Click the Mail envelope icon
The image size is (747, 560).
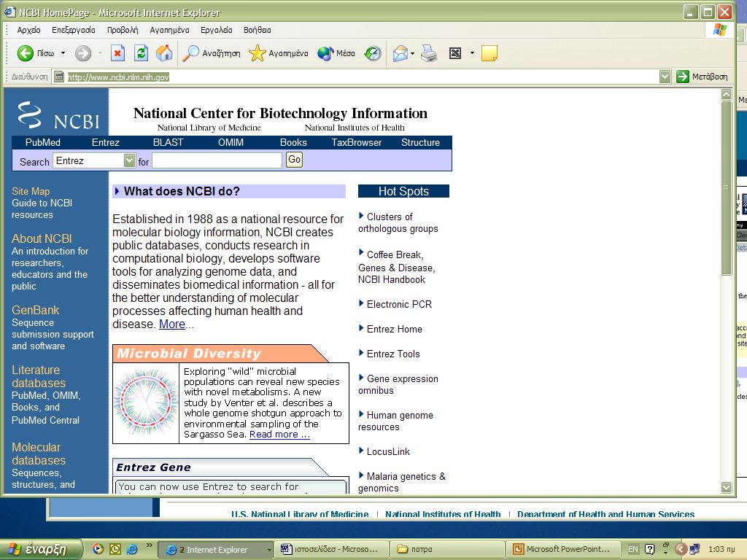coord(400,53)
